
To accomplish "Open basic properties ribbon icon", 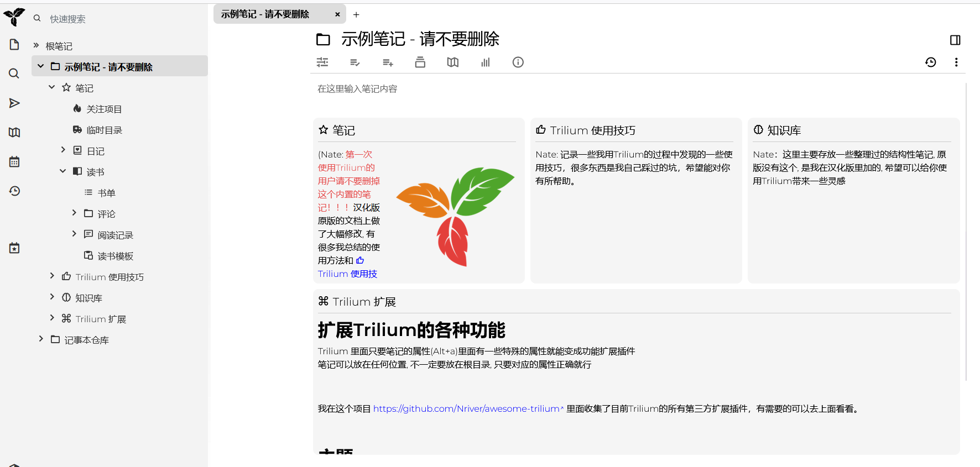I will click(x=322, y=62).
